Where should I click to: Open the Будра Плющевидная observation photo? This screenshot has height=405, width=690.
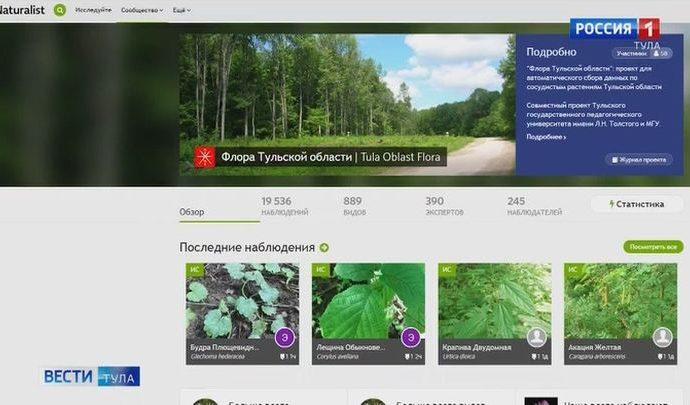[x=242, y=301]
